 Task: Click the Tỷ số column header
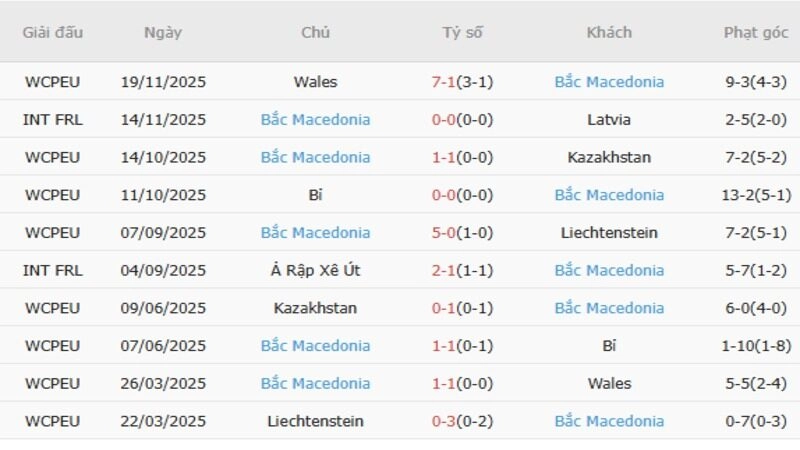pyautogui.click(x=462, y=32)
